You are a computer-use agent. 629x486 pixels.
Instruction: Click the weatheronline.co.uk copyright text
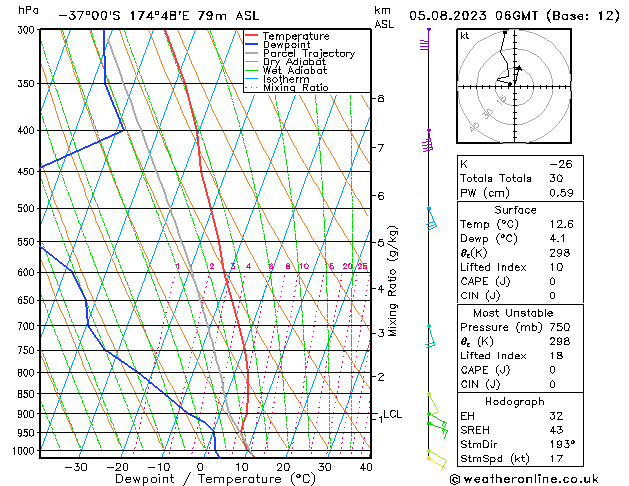click(x=524, y=479)
